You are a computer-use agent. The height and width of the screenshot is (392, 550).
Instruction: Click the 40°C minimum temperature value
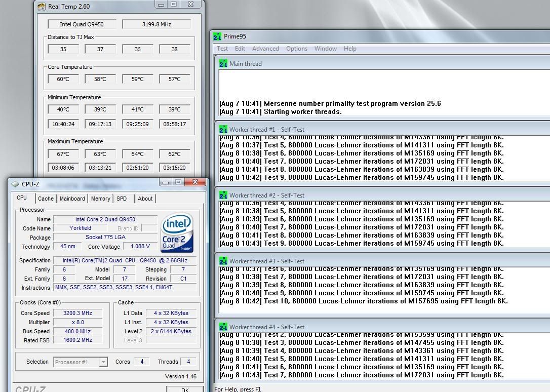tap(63, 109)
